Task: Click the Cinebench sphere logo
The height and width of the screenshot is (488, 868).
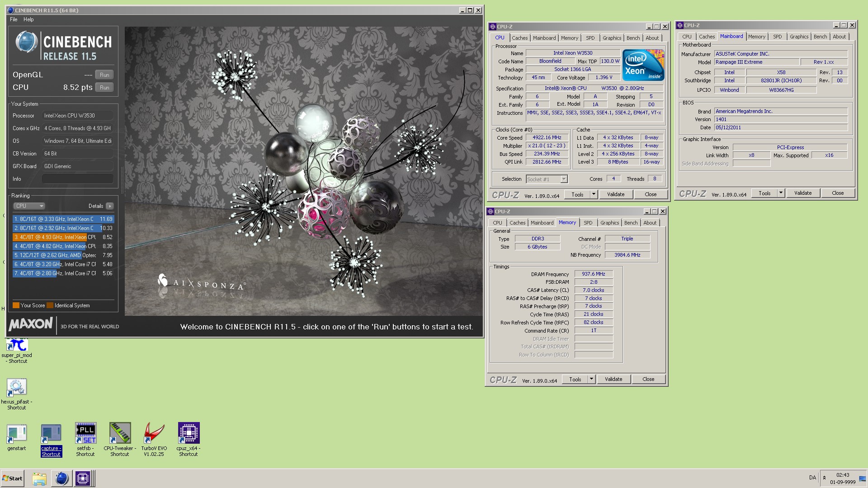Action: [x=27, y=42]
